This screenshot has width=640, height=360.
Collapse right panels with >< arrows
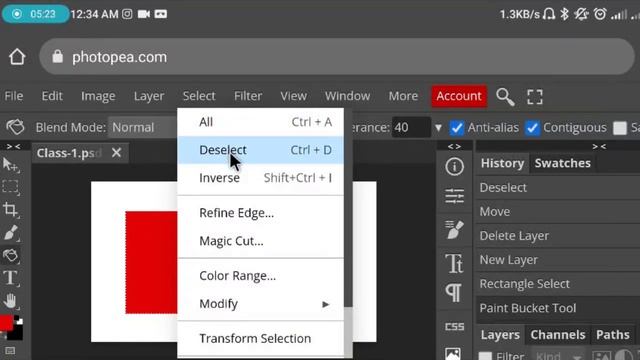599,146
